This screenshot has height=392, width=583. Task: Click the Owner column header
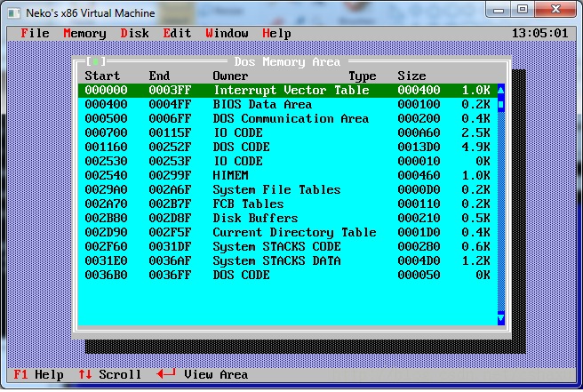pyautogui.click(x=230, y=76)
